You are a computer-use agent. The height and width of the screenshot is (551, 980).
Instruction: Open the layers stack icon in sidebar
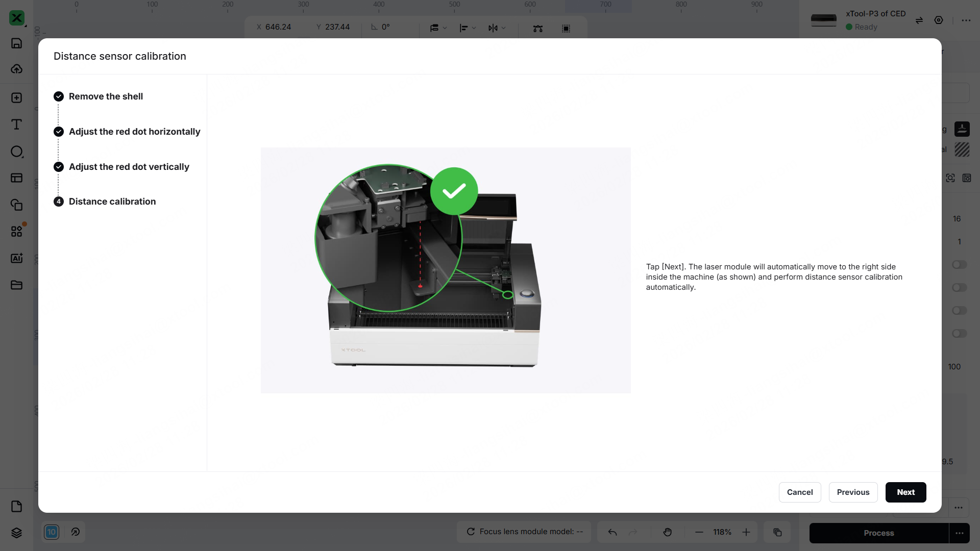click(x=17, y=533)
